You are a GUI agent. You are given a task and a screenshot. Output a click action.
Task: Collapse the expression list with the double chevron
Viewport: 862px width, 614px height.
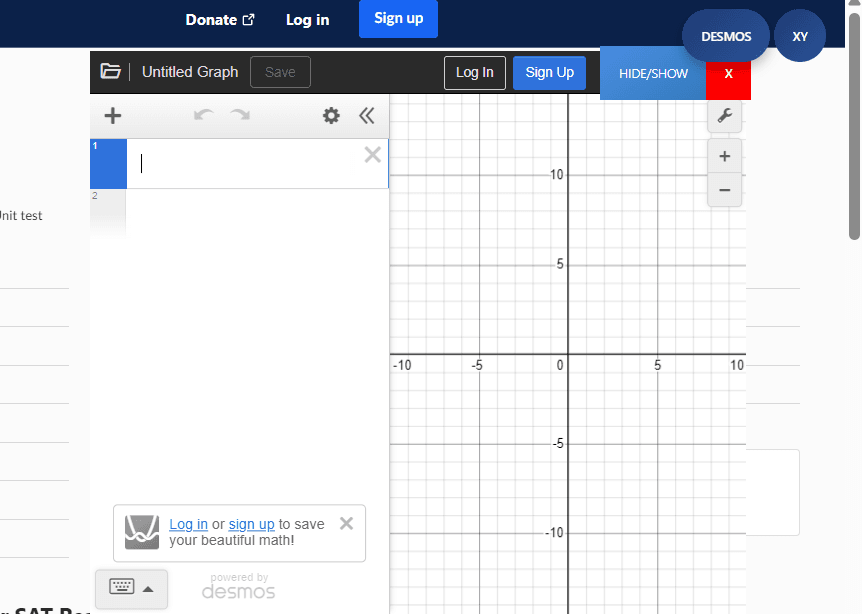[x=367, y=115]
